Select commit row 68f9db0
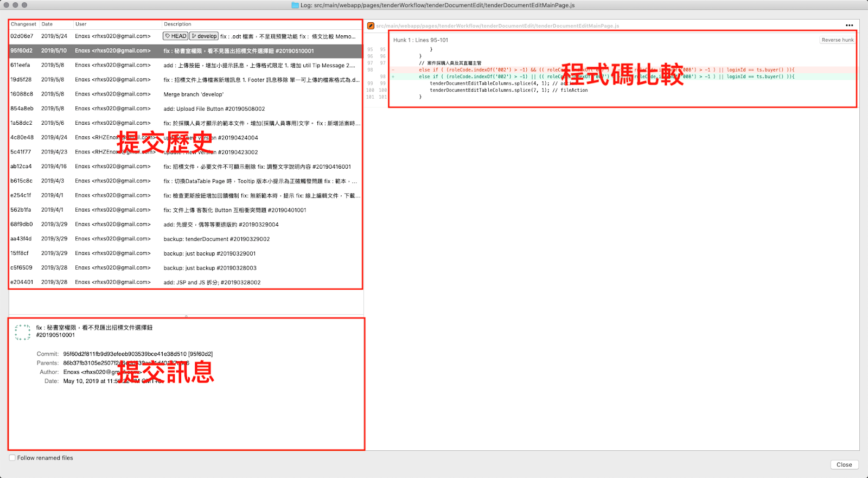The width and height of the screenshot is (868, 478). pyautogui.click(x=186, y=224)
